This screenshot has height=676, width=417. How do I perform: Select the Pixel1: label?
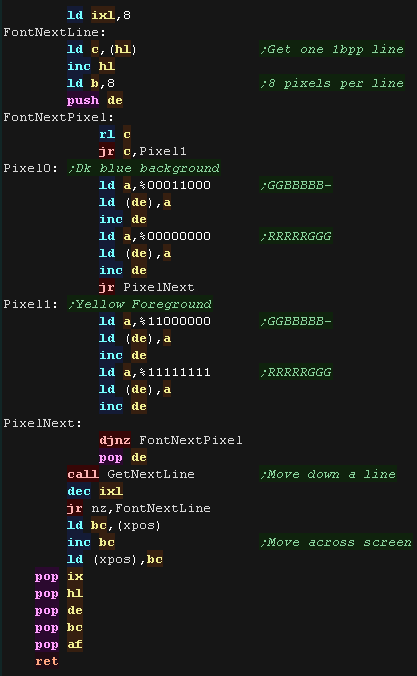(x=31, y=304)
